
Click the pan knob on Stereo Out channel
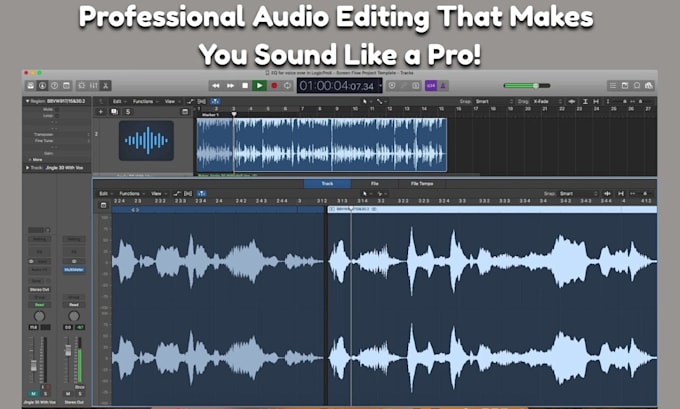[x=74, y=316]
